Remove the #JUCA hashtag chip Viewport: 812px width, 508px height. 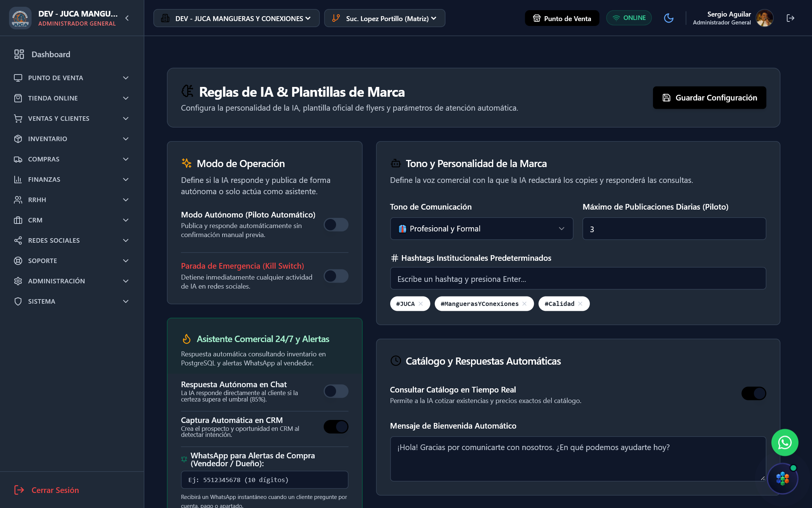click(421, 304)
